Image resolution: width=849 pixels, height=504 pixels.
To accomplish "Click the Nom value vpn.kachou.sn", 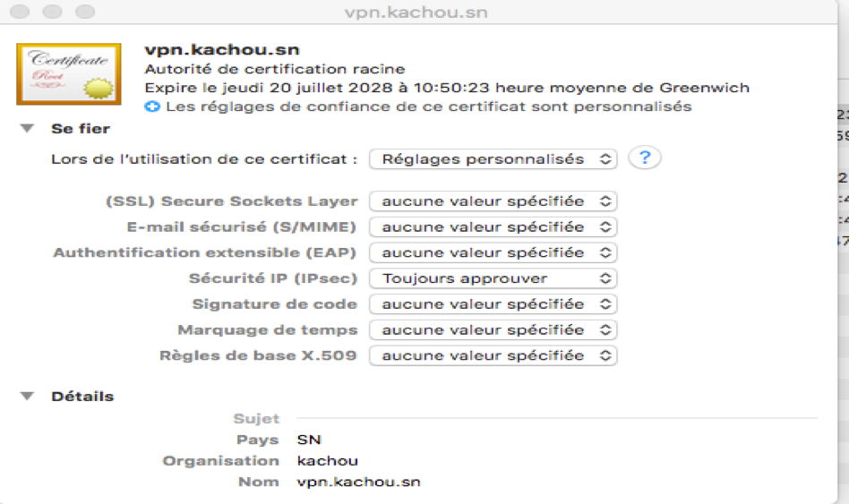I will pyautogui.click(x=358, y=482).
